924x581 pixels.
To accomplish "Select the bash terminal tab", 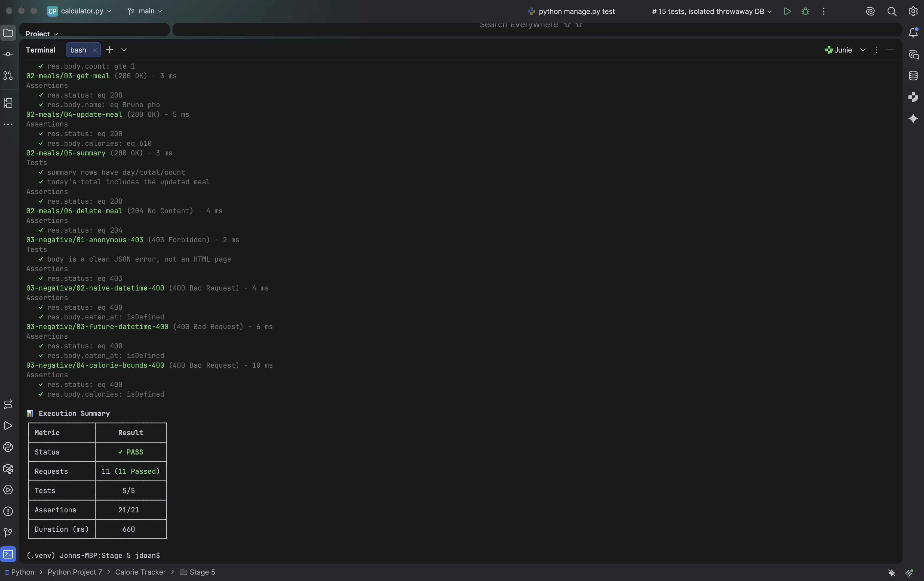I will tap(78, 50).
